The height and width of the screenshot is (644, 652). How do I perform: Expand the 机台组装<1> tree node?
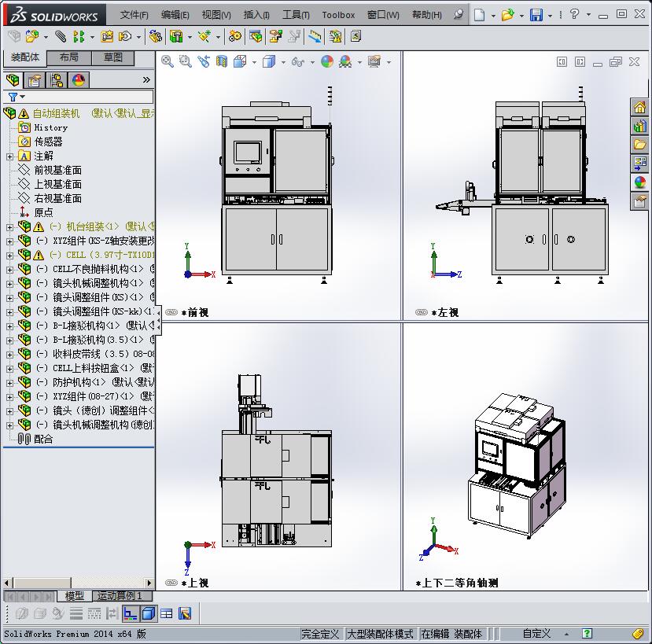tap(9, 227)
